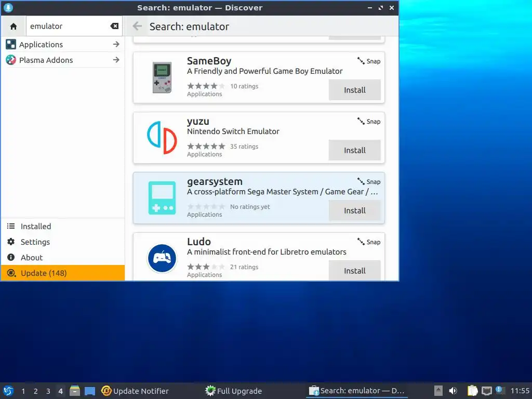Click the Ludo star rating

pyautogui.click(x=206, y=267)
